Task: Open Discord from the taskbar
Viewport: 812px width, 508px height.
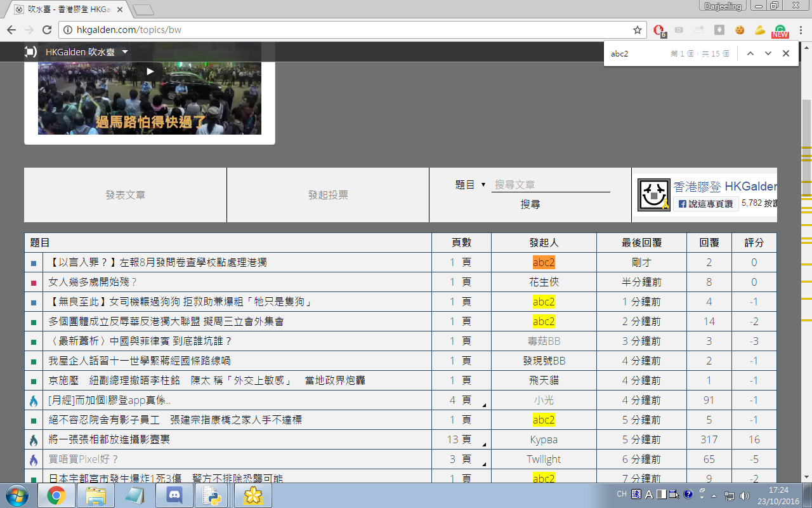Action: click(174, 495)
